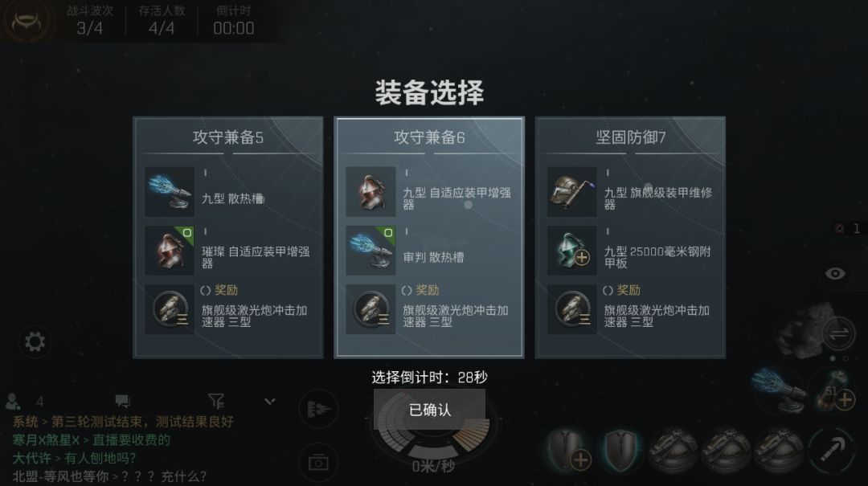Activate the shield module with plus sign
The image size is (868, 486).
[x=568, y=450]
